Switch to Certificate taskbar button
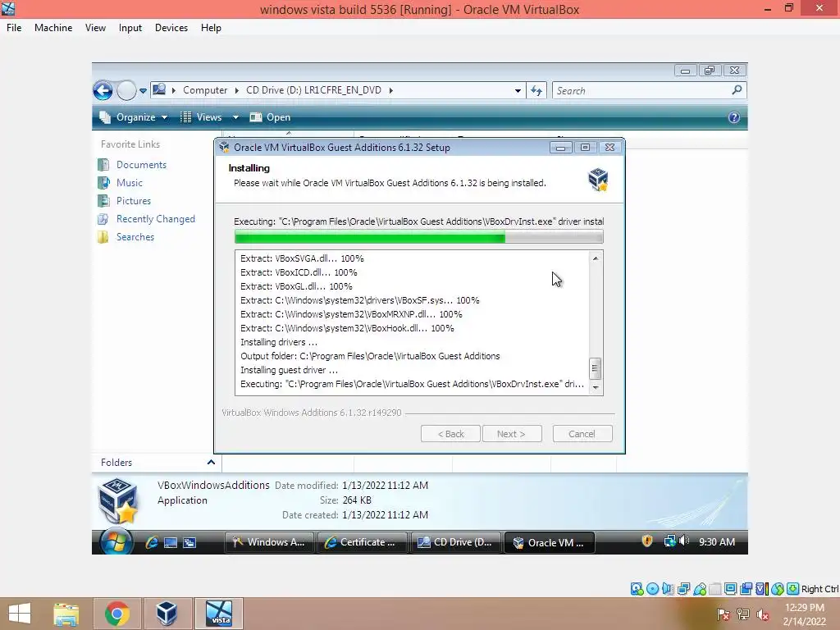Image resolution: width=840 pixels, height=630 pixels. (x=363, y=542)
